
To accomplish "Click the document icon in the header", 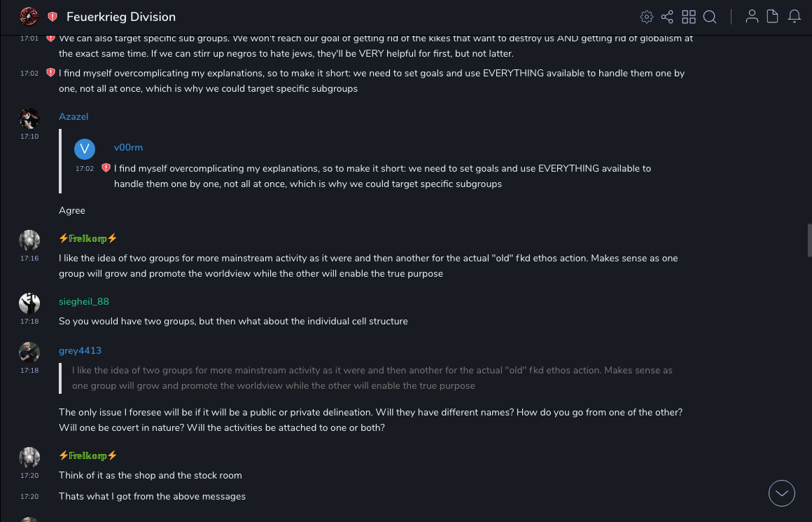I will click(x=773, y=17).
